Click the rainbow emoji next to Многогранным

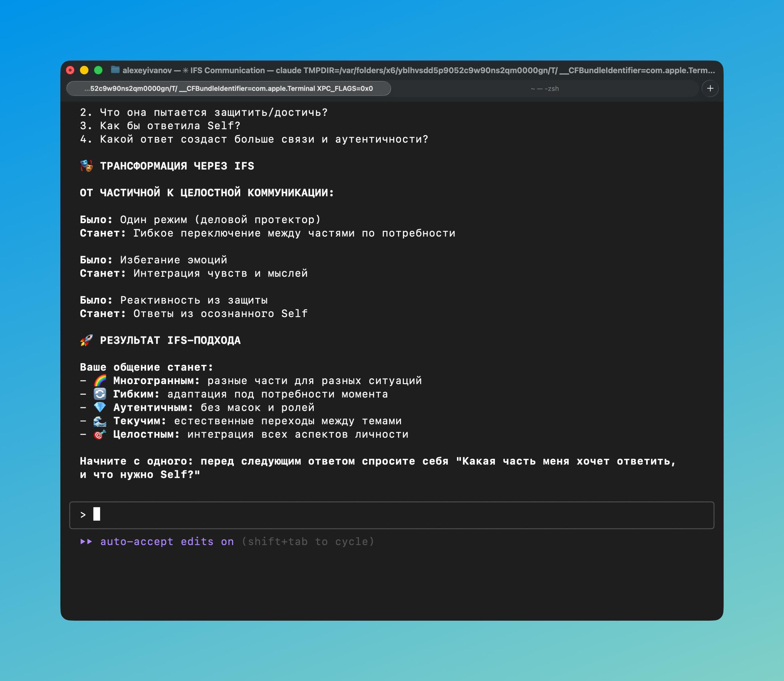point(100,380)
